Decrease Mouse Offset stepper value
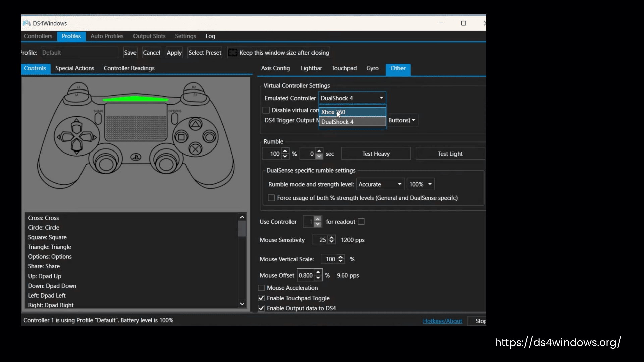 (318, 278)
